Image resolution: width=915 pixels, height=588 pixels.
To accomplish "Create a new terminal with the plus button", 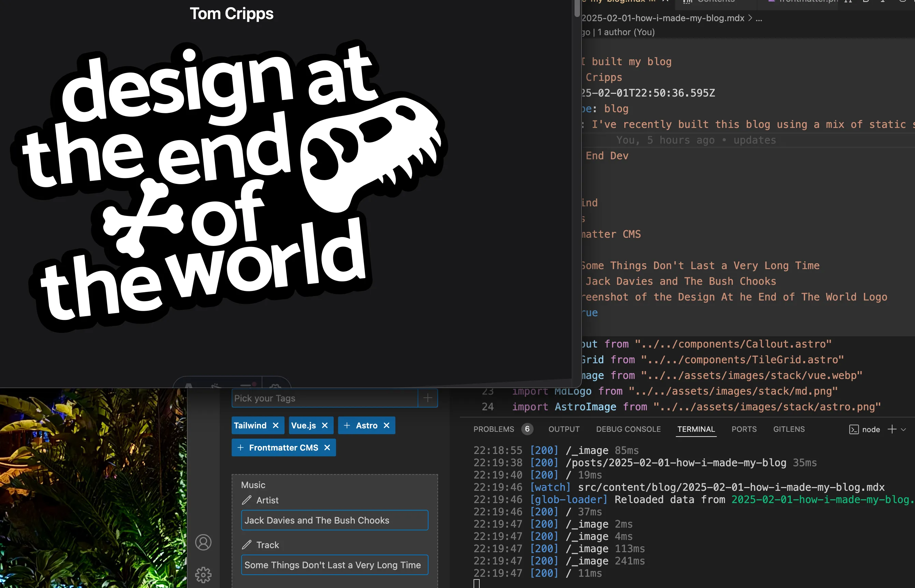I will (x=892, y=429).
